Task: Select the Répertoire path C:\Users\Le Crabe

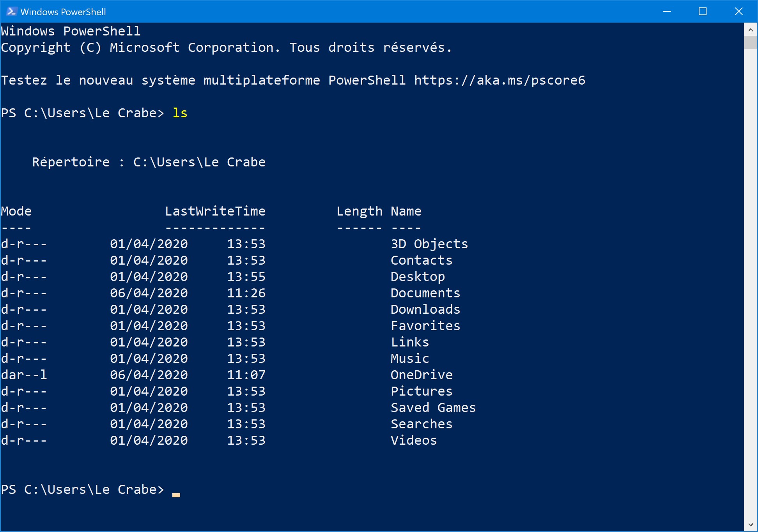Action: coord(199,162)
